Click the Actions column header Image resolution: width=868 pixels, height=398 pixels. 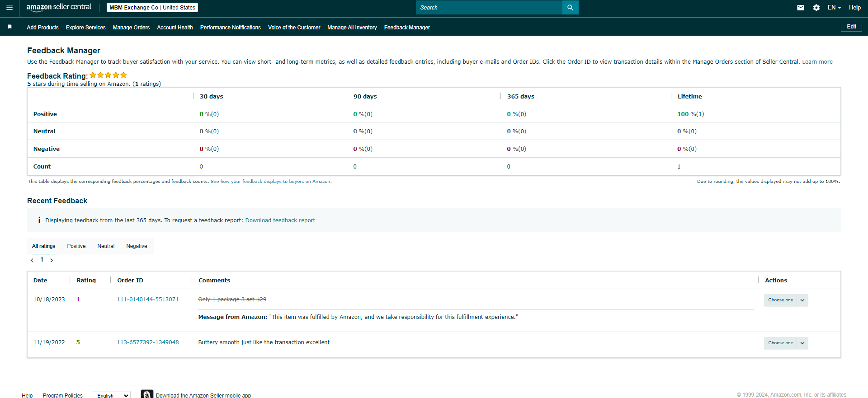[x=776, y=281]
